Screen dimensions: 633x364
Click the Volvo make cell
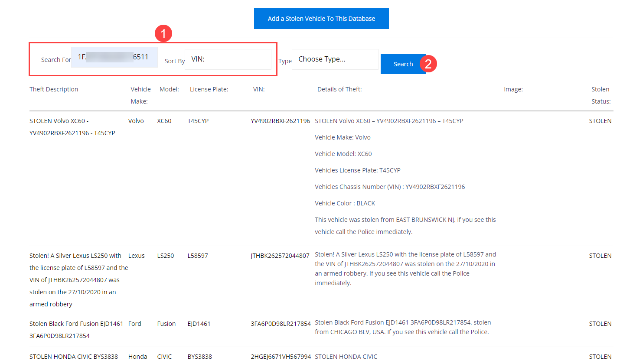(x=136, y=121)
